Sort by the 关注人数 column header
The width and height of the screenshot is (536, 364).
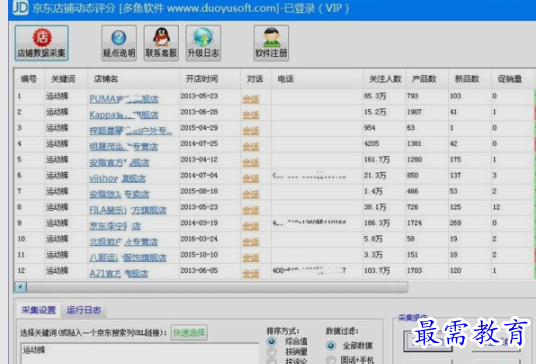tap(385, 79)
